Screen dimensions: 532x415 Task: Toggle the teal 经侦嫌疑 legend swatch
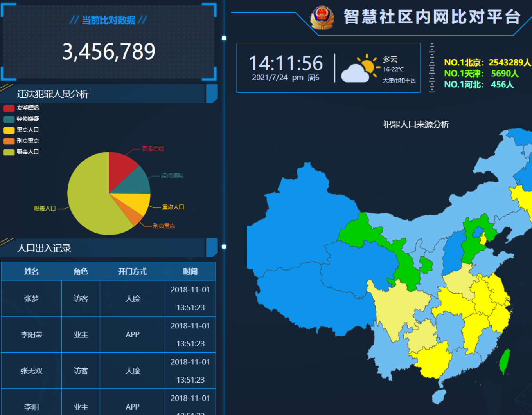[9, 119]
